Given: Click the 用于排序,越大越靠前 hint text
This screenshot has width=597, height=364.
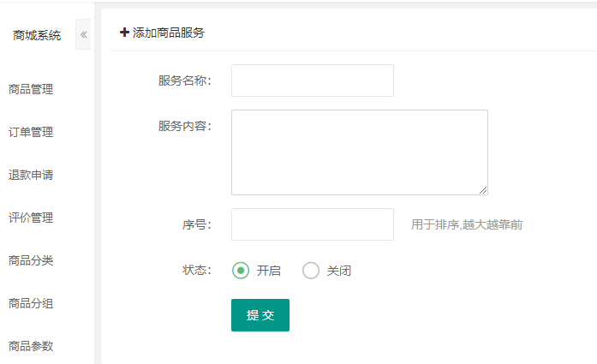Looking at the screenshot, I should [467, 225].
